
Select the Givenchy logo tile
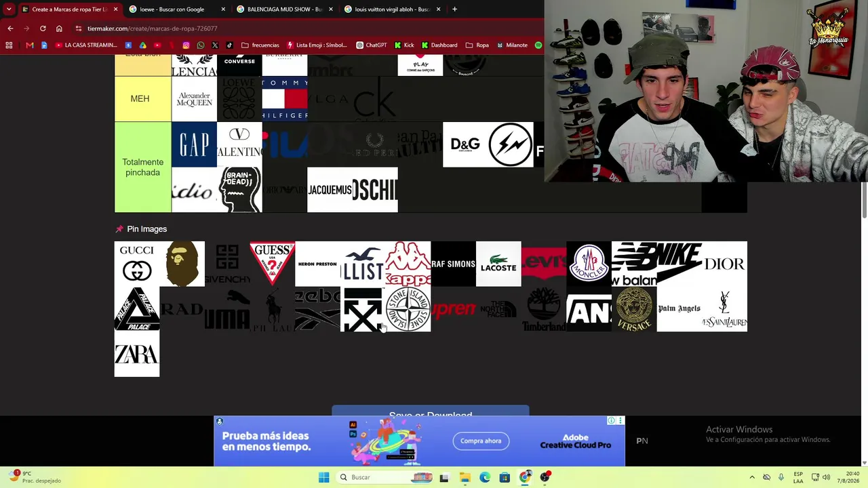tap(227, 264)
